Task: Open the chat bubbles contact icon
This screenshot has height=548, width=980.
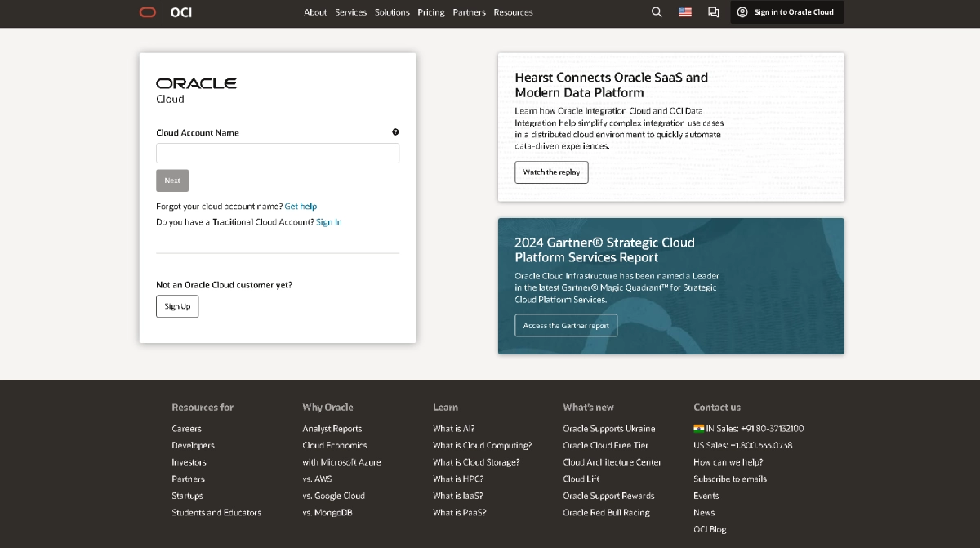Action: (x=713, y=12)
